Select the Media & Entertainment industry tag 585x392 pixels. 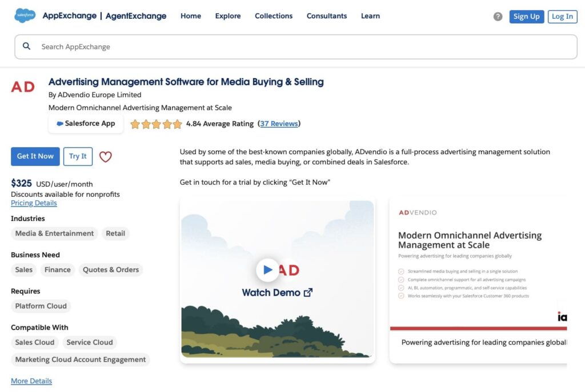click(x=54, y=233)
